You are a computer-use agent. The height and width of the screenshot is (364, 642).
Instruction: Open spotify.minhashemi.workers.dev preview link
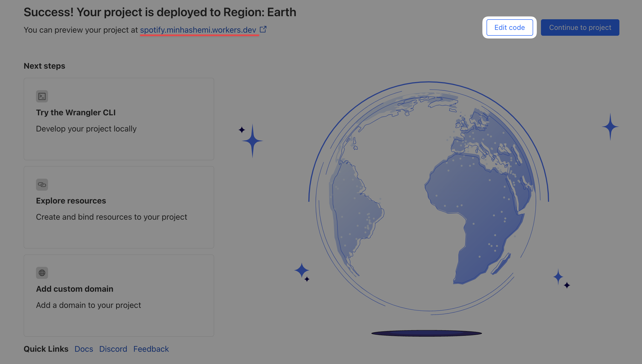[x=198, y=30]
